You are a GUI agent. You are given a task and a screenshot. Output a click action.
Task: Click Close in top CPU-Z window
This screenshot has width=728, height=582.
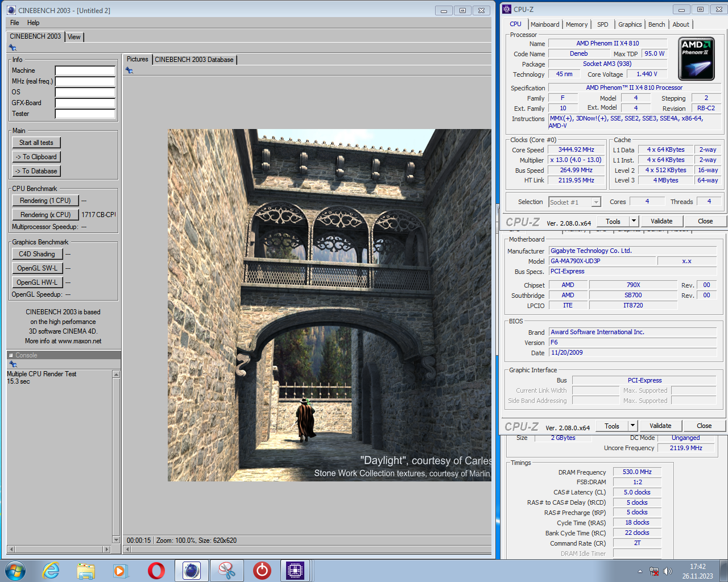point(705,221)
